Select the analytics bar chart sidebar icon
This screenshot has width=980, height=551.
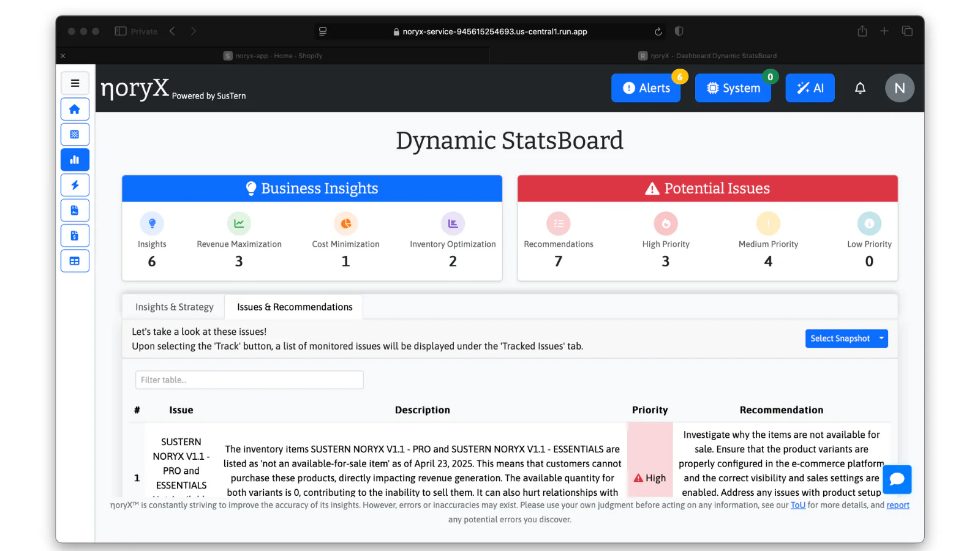coord(75,159)
